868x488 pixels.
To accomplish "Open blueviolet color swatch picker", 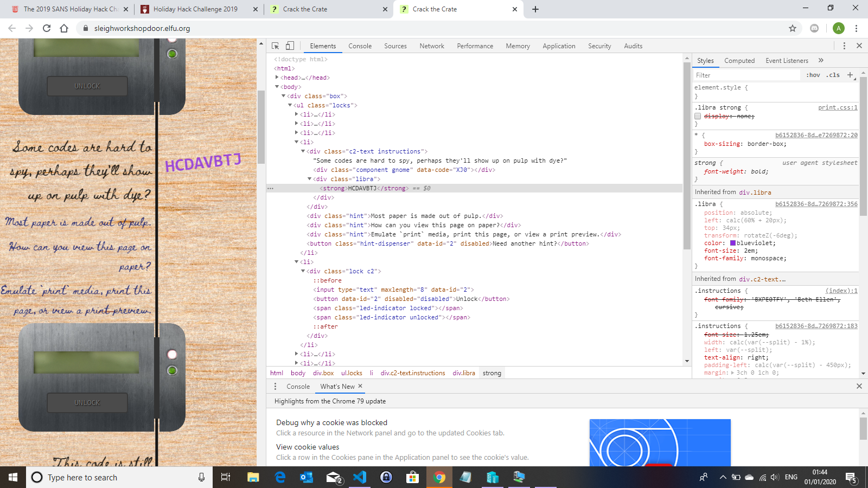I will (x=733, y=243).
